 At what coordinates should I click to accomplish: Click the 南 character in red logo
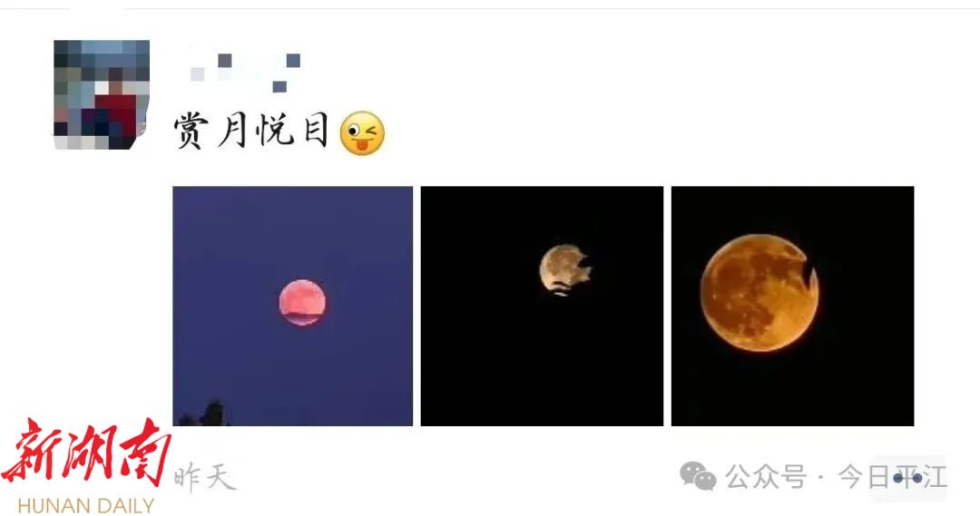point(144,451)
